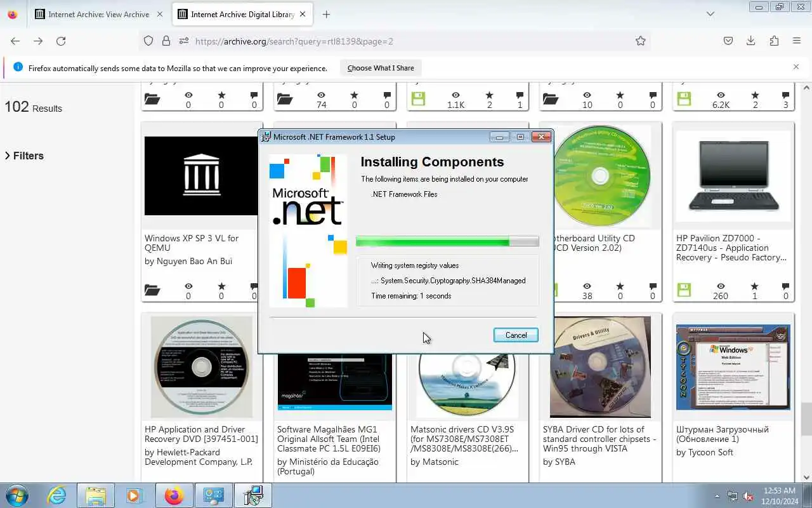Click the Windows XP Web Edition thumbnail

[x=733, y=367]
